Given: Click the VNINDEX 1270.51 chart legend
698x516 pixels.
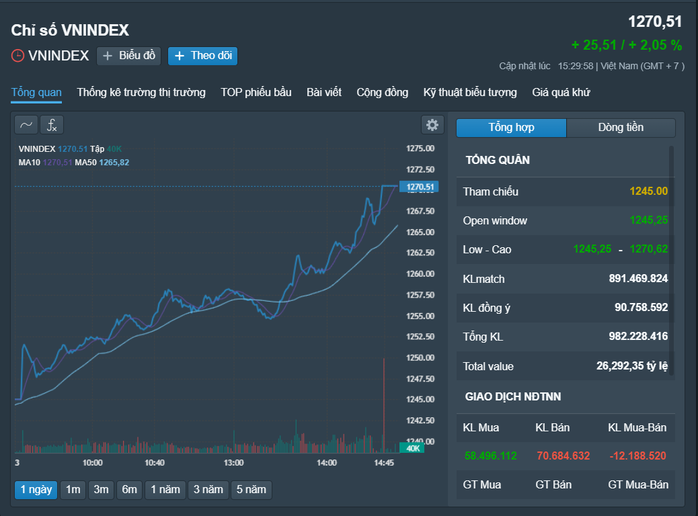Looking at the screenshot, I should pos(53,149).
